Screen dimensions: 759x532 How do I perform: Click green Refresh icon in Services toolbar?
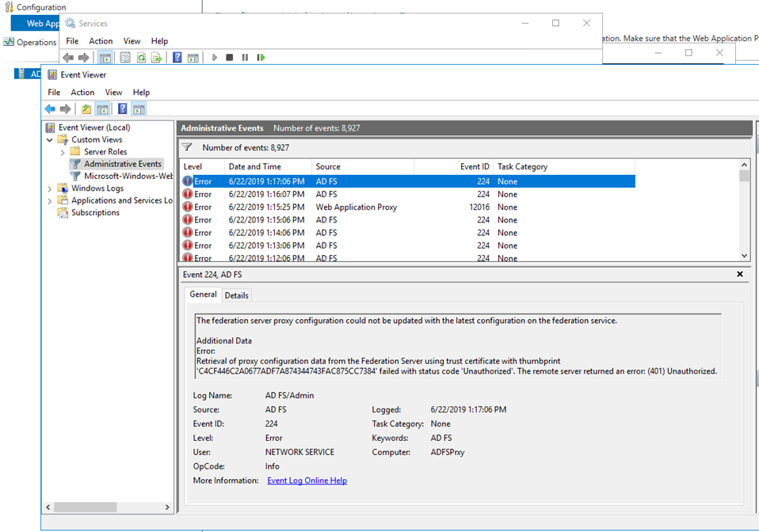click(x=141, y=58)
